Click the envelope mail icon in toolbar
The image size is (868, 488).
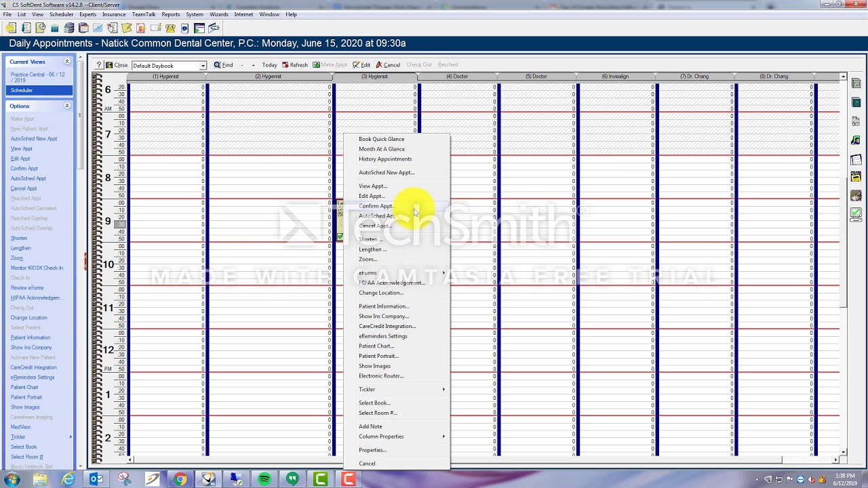[x=155, y=28]
